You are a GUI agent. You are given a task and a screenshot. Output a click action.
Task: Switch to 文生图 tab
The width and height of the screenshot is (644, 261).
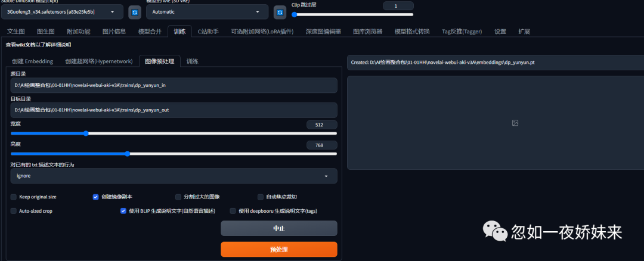[16, 32]
